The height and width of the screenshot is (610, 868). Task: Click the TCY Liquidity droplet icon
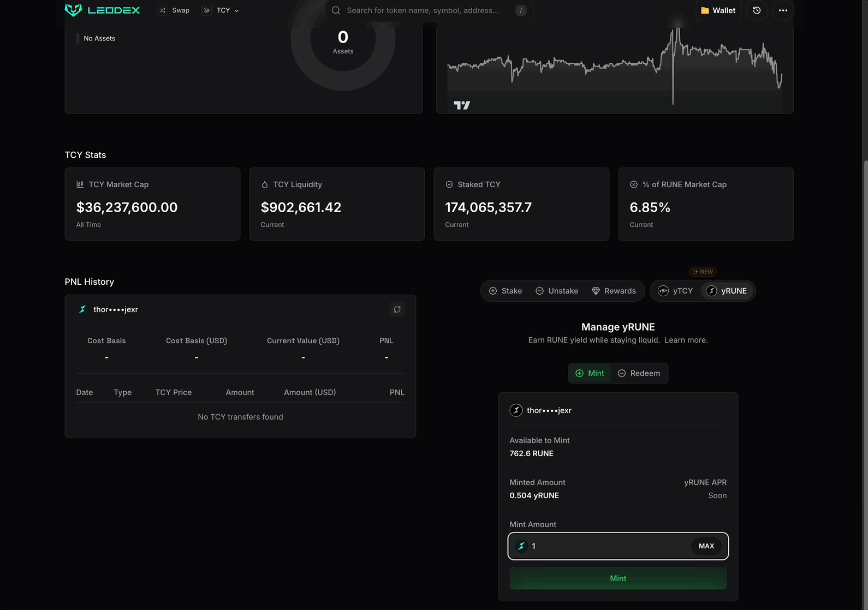click(x=265, y=184)
